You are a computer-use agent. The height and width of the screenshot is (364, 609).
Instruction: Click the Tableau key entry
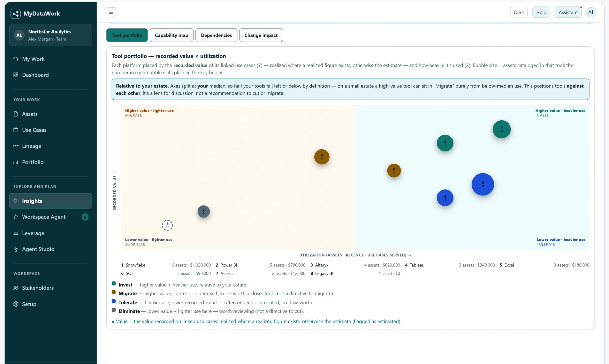point(450,265)
